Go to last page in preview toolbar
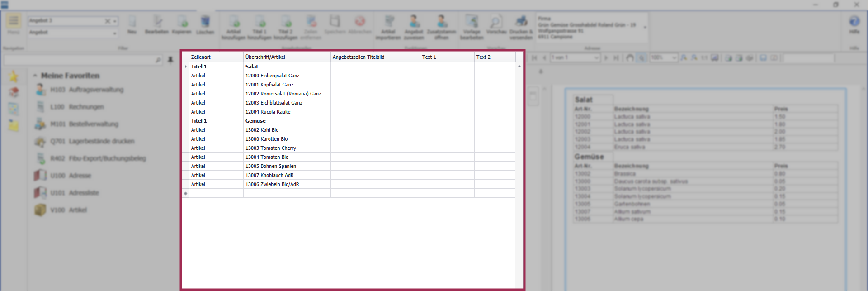 [x=616, y=58]
